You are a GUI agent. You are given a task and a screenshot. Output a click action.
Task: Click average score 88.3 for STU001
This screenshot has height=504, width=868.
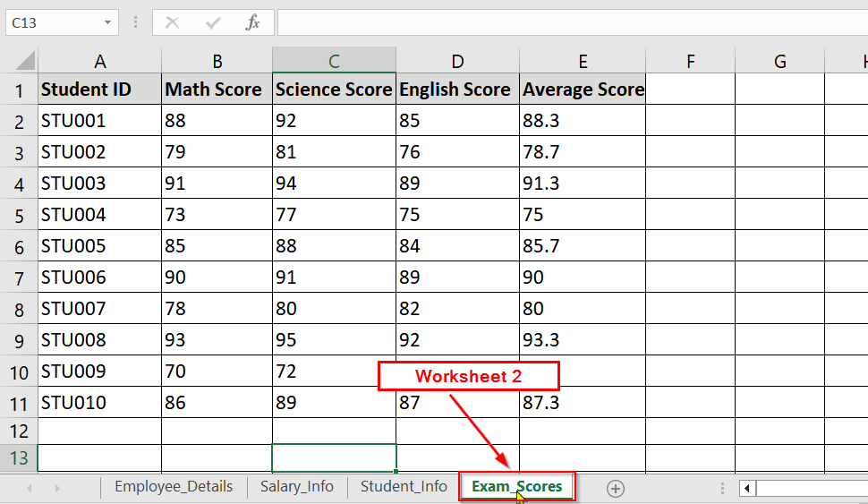[583, 121]
